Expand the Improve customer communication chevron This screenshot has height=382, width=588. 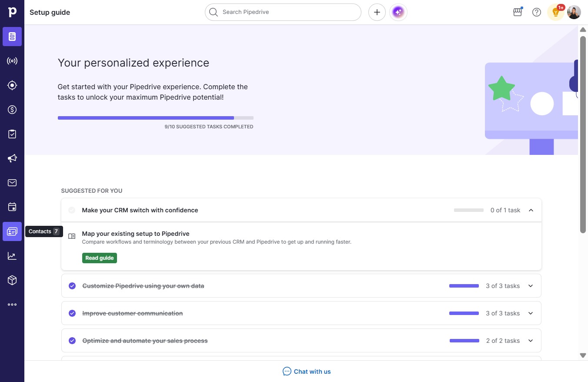531,313
